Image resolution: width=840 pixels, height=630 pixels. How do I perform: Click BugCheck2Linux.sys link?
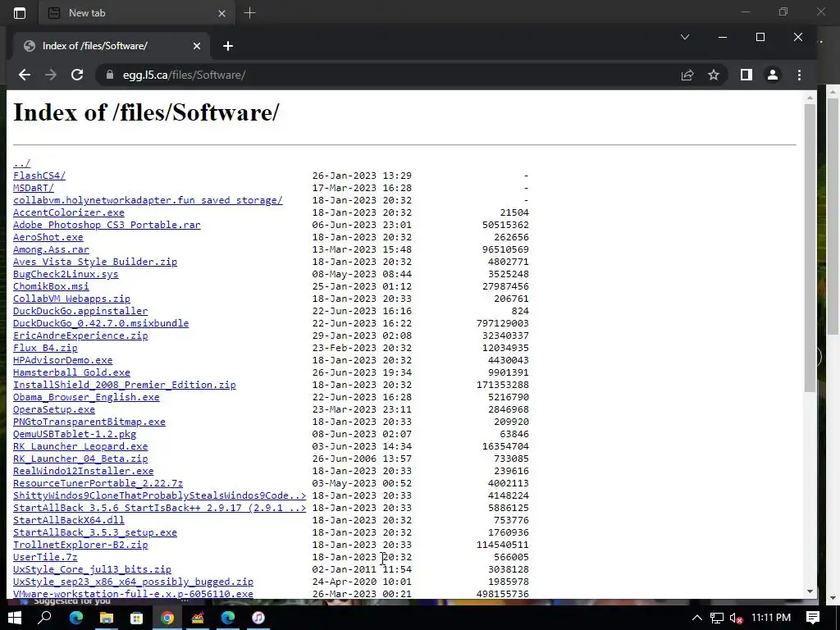point(66,274)
